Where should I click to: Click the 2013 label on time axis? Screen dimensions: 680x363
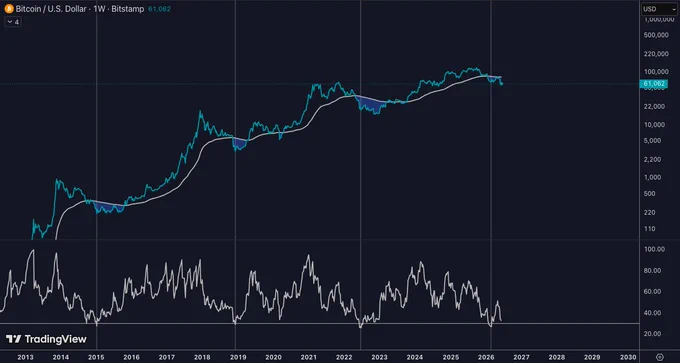(x=25, y=357)
